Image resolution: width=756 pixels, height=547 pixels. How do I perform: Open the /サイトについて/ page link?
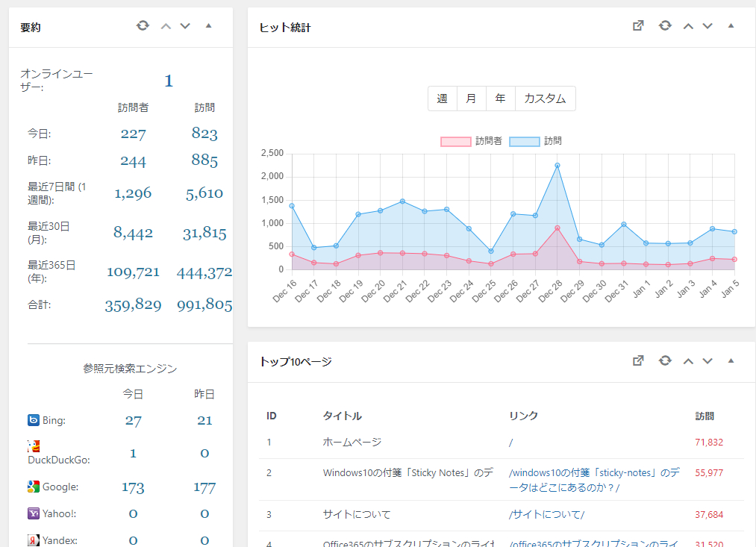click(x=546, y=515)
